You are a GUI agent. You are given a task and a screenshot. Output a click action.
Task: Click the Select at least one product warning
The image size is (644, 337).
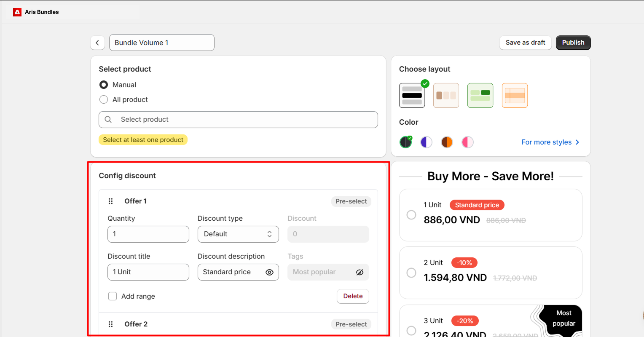(x=143, y=140)
